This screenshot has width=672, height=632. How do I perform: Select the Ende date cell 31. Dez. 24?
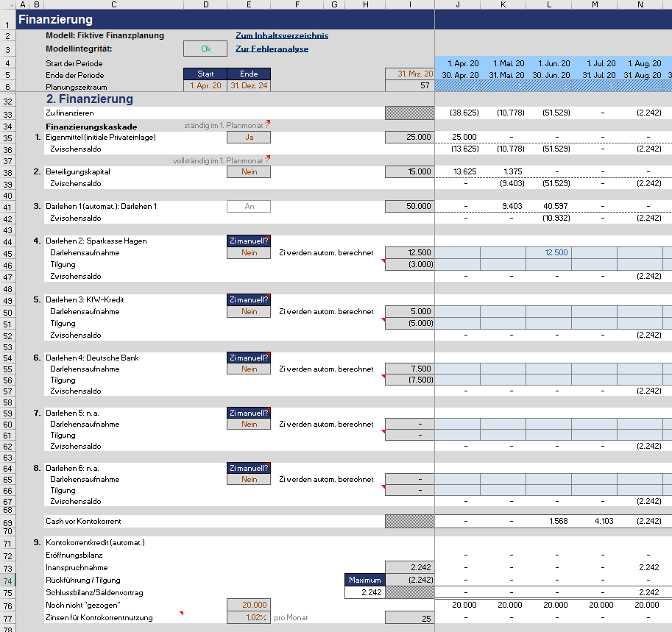(x=249, y=85)
